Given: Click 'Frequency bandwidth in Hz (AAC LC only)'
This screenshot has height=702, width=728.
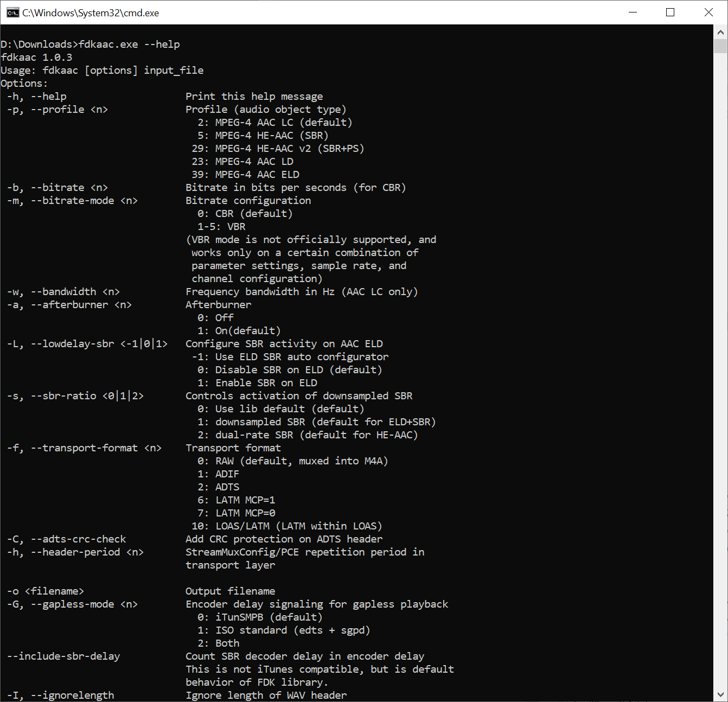Looking at the screenshot, I should 302,292.
